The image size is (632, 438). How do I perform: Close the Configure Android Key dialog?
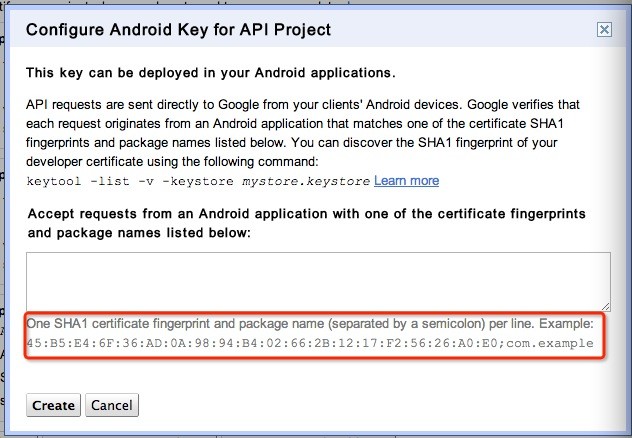click(604, 29)
